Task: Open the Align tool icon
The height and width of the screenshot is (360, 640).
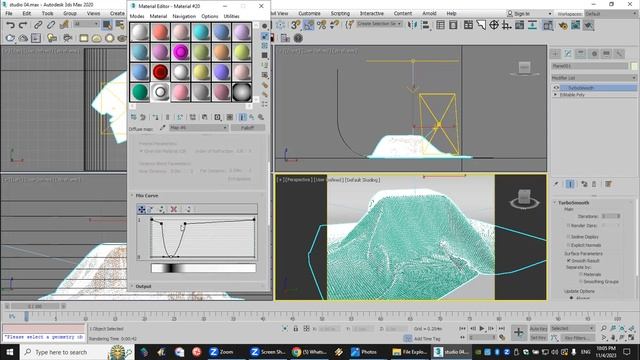Action: tap(425, 25)
